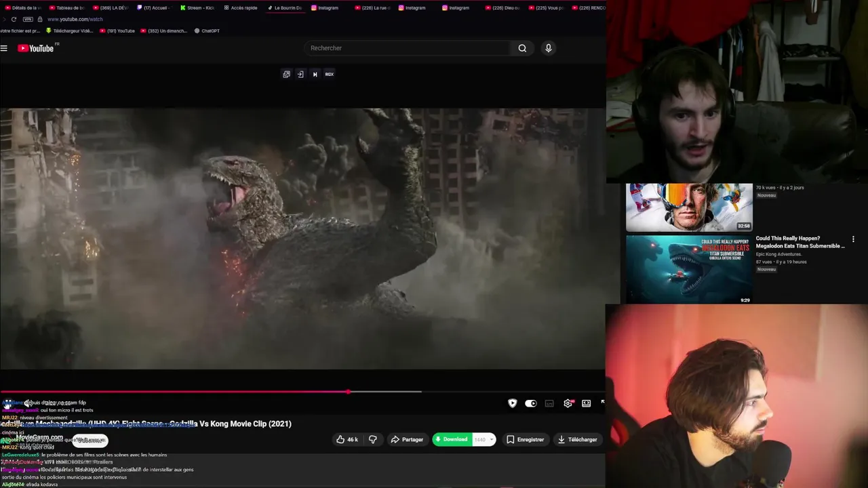Click the pop-out window icon above the video
868x488 pixels.
(x=286, y=75)
